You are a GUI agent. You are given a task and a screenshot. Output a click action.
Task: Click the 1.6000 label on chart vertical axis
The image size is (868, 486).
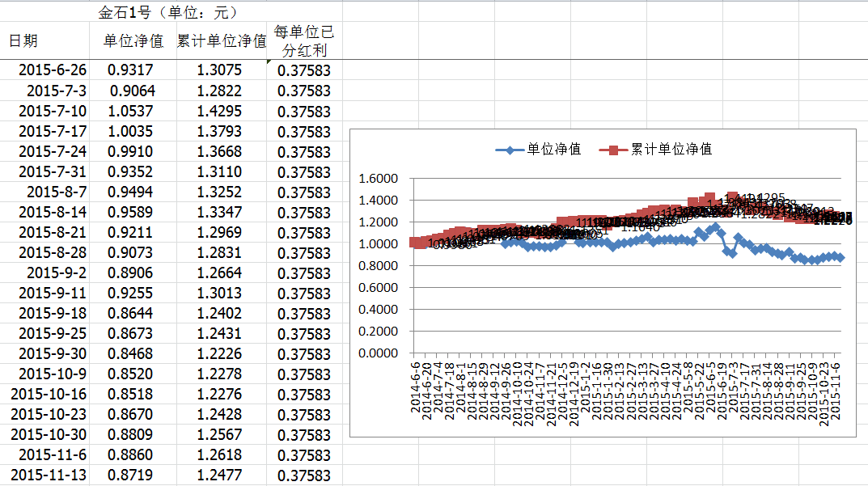coord(379,179)
